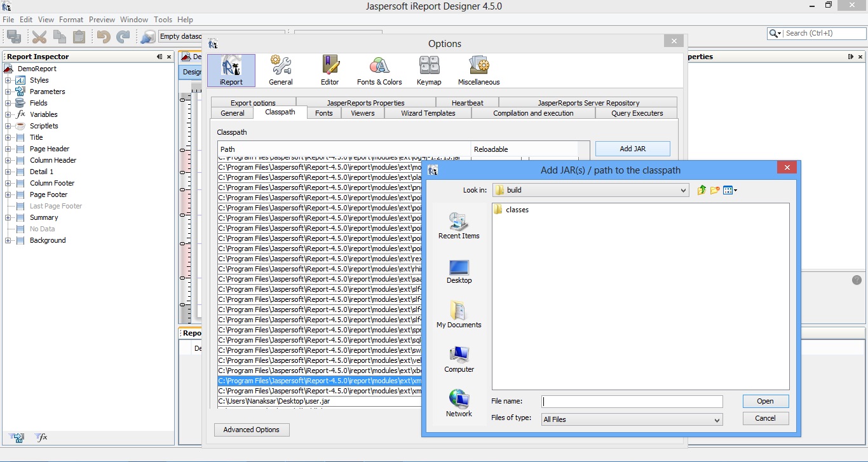Click the Paste icon on the toolbar
The height and width of the screenshot is (462, 868).
point(79,36)
